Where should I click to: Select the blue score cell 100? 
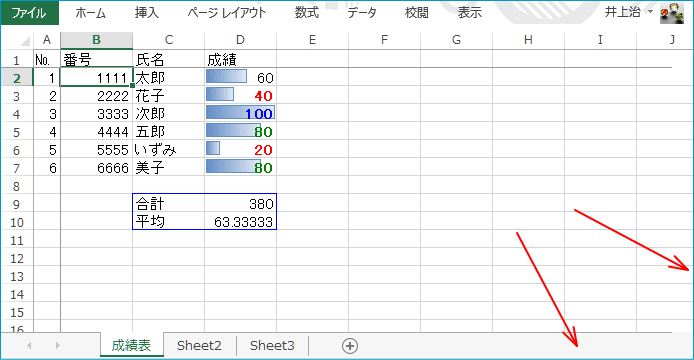[240, 114]
